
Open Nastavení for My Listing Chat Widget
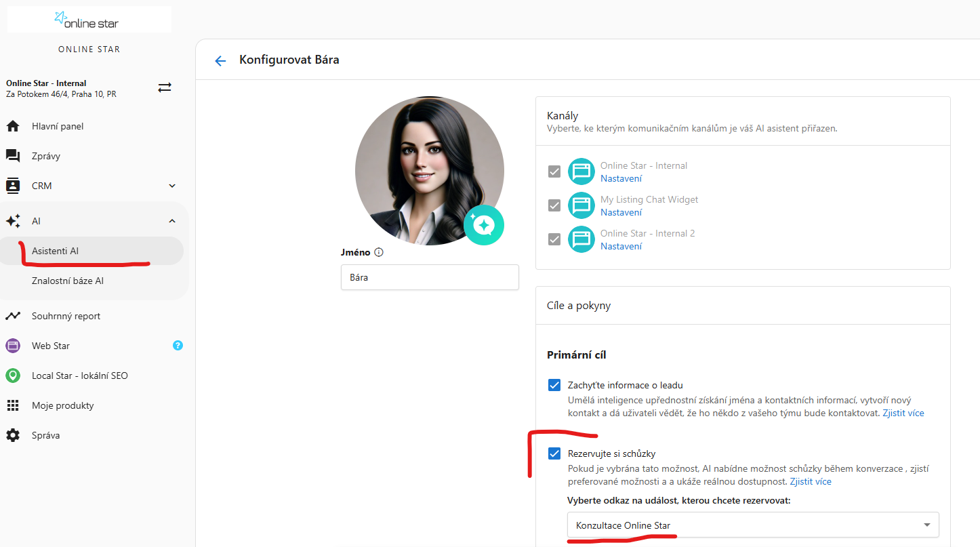point(621,212)
